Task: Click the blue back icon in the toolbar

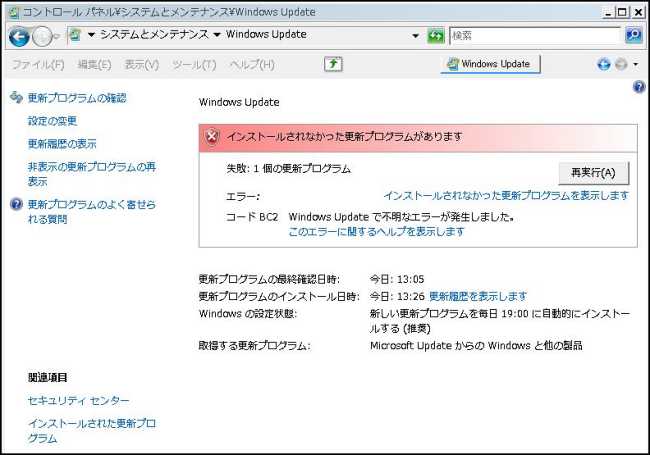Action: point(604,64)
